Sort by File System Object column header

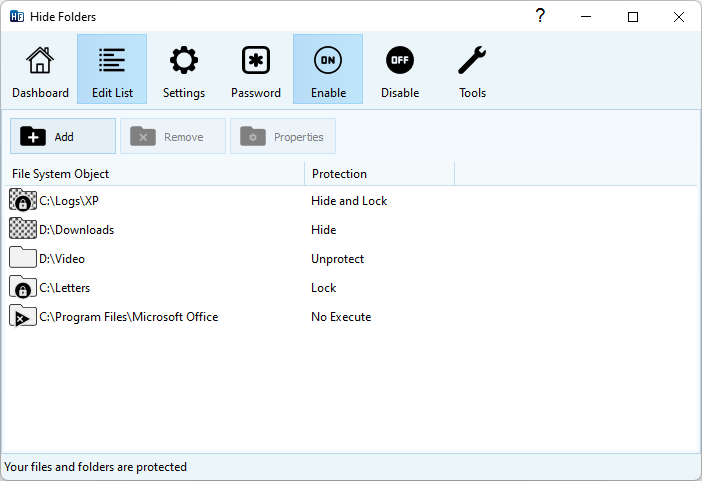(155, 174)
